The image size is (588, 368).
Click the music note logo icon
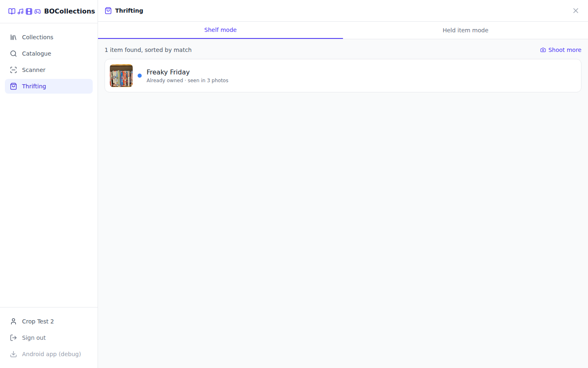[20, 11]
